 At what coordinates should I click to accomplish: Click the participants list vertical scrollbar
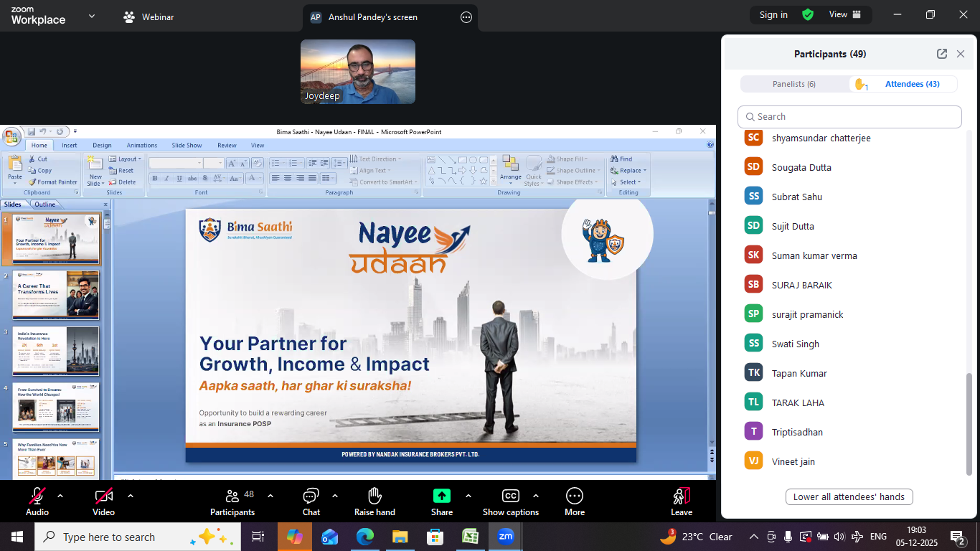[969, 423]
